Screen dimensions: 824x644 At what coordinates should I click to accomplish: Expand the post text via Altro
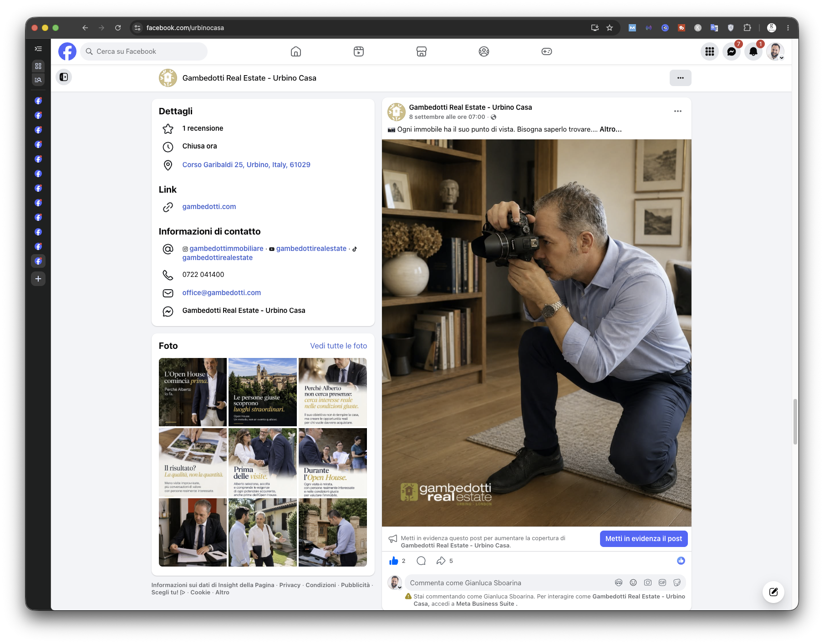[610, 129]
